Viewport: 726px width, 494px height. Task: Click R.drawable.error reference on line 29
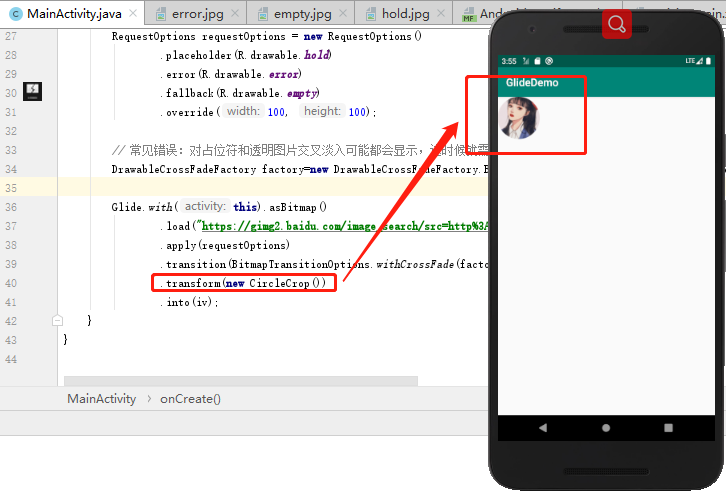(x=251, y=74)
